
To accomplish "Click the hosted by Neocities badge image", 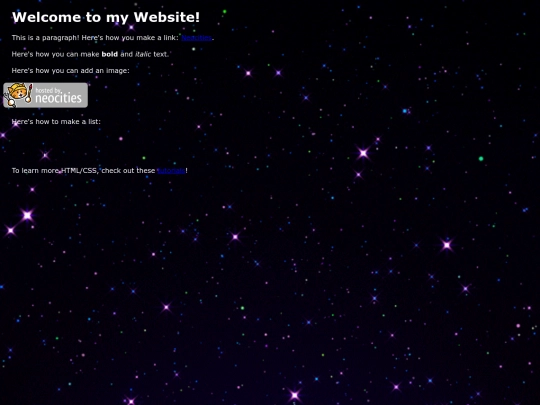I will (x=45, y=95).
